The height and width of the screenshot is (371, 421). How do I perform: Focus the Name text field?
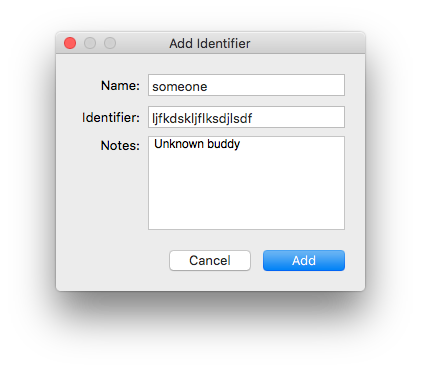[x=246, y=85]
